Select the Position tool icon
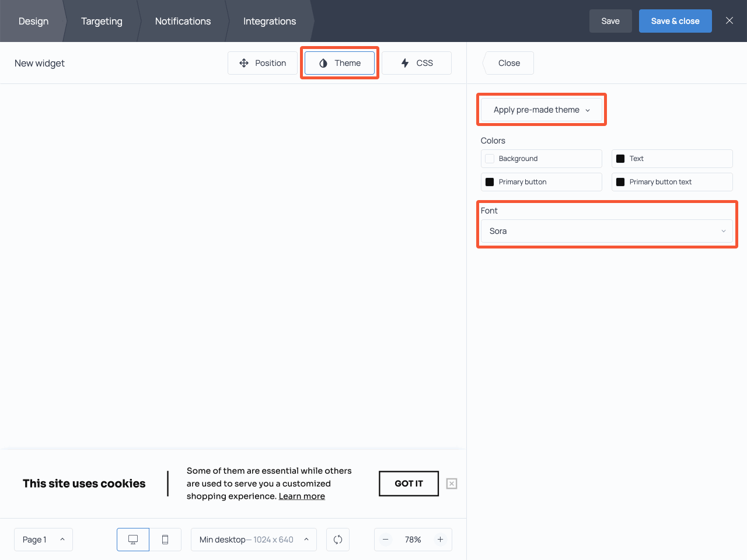747x560 pixels. tap(244, 62)
